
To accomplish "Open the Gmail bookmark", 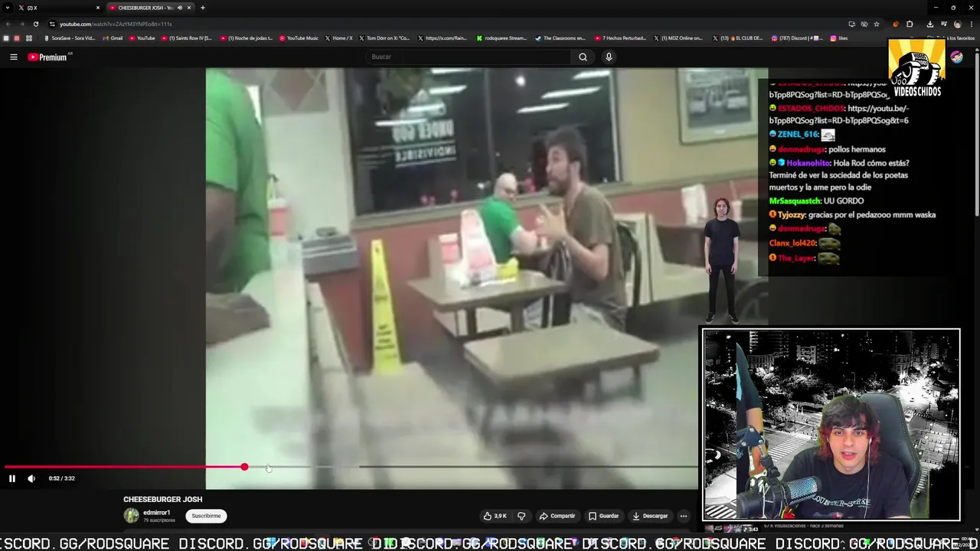I will (113, 38).
